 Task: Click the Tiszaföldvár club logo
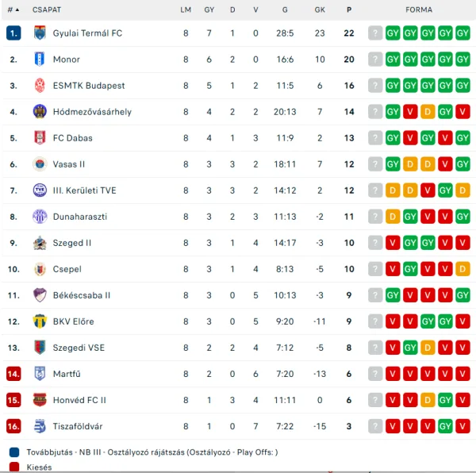(x=40, y=426)
